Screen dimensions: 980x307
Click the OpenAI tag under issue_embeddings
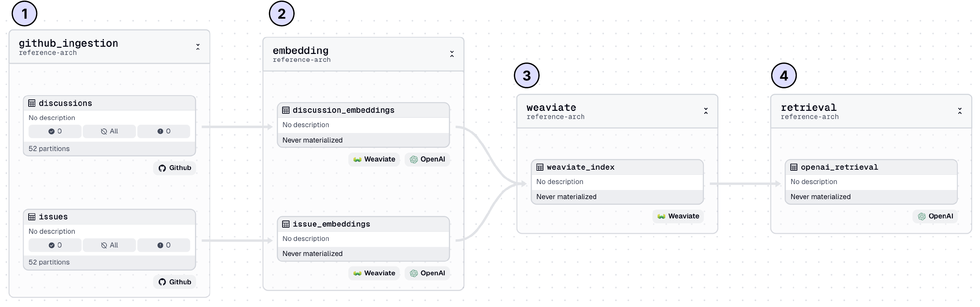427,273
